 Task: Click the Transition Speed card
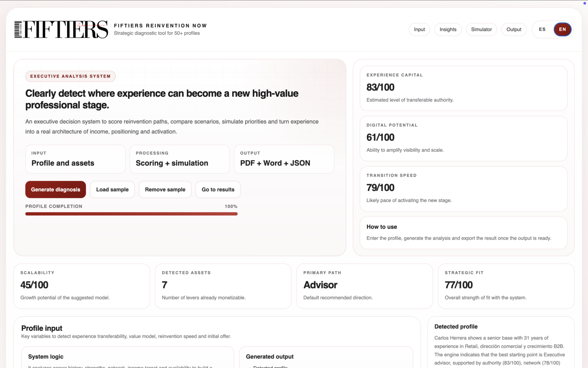click(463, 189)
